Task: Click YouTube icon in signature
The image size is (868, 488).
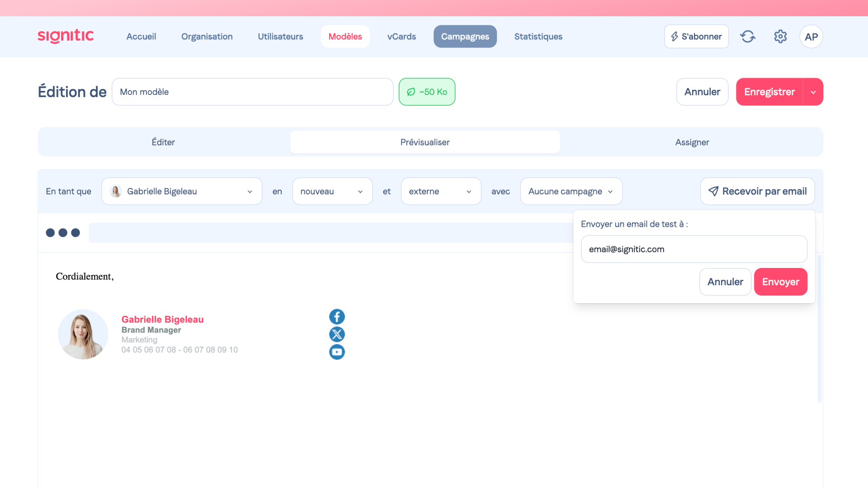Action: (337, 352)
